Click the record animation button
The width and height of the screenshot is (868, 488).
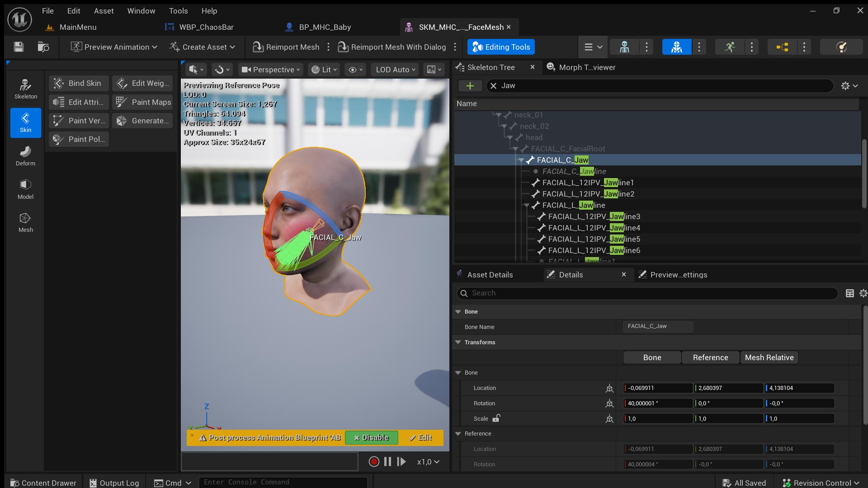[x=373, y=462]
